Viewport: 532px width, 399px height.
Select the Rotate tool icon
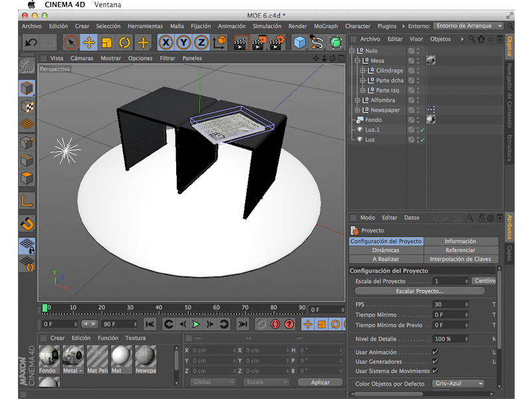(124, 43)
